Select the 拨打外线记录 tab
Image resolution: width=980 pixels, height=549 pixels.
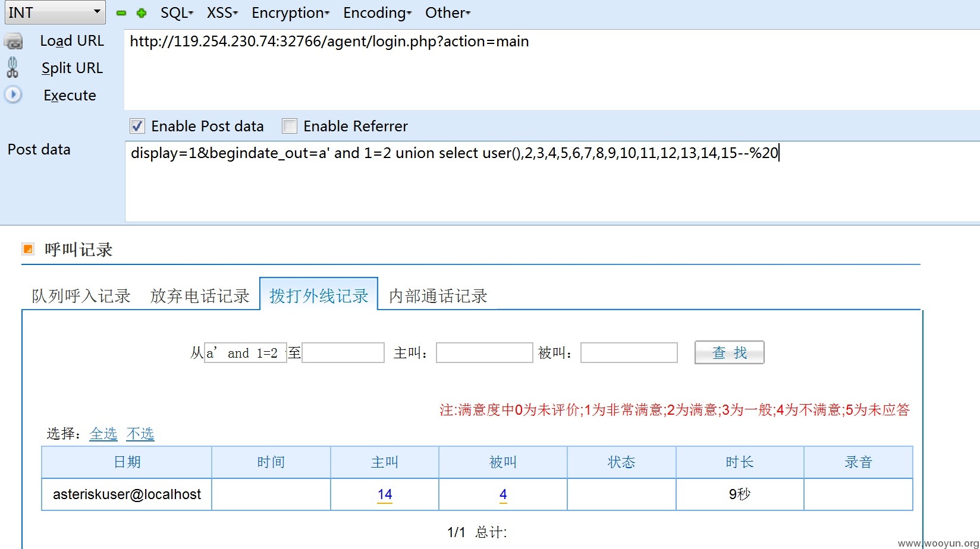coord(319,295)
